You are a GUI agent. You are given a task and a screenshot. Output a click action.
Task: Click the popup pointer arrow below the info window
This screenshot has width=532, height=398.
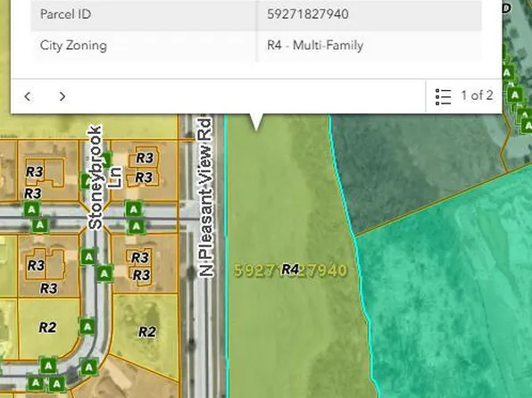click(x=256, y=122)
